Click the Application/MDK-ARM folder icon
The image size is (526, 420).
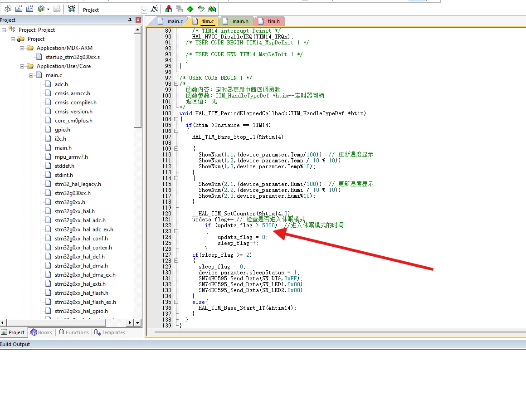click(30, 48)
